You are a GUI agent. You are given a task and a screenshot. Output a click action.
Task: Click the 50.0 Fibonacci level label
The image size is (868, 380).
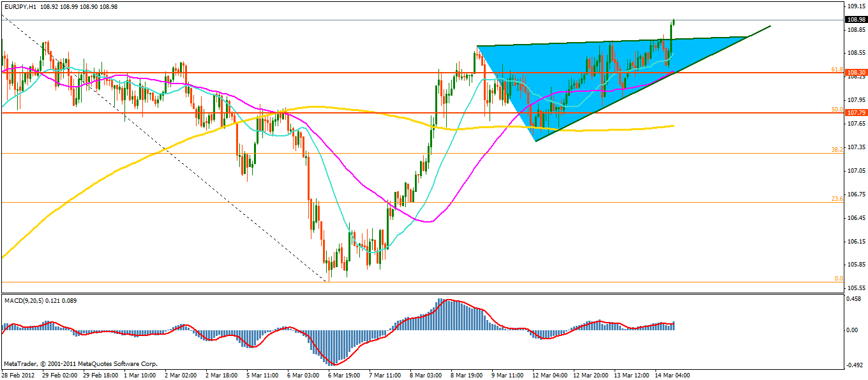click(837, 109)
